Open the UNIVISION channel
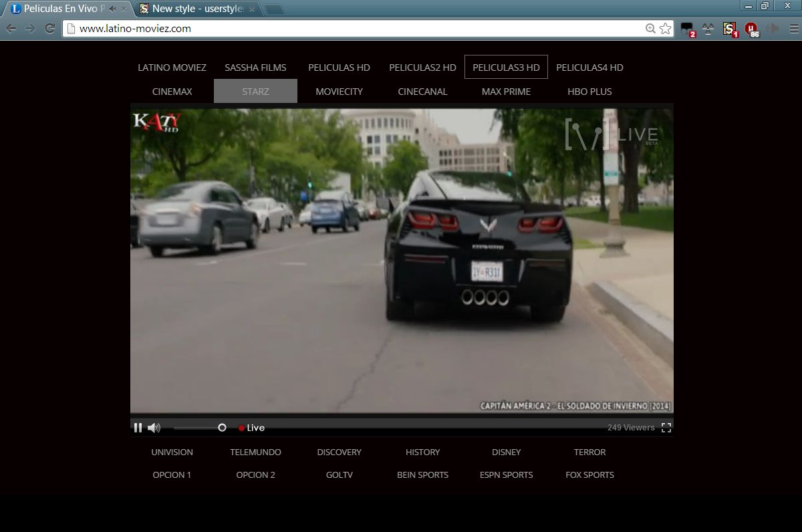 click(172, 452)
